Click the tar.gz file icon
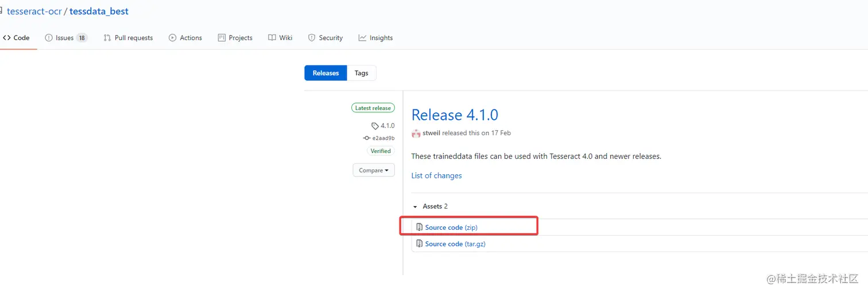 tap(420, 244)
